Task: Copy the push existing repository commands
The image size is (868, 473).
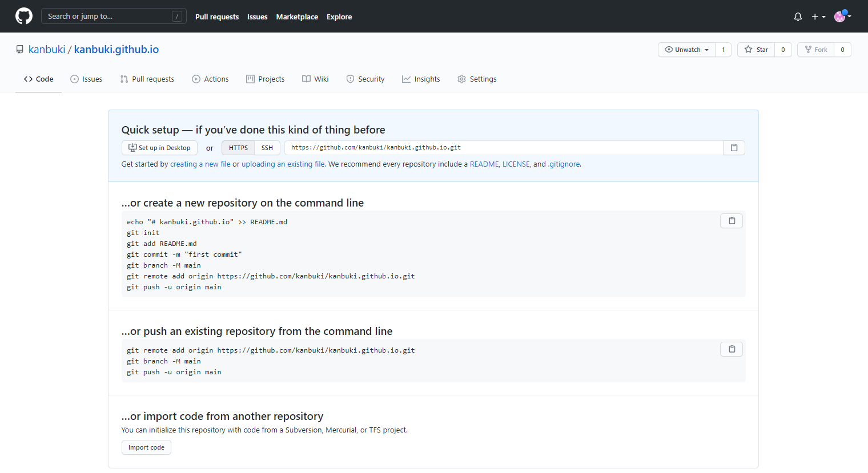Action: coord(732,349)
